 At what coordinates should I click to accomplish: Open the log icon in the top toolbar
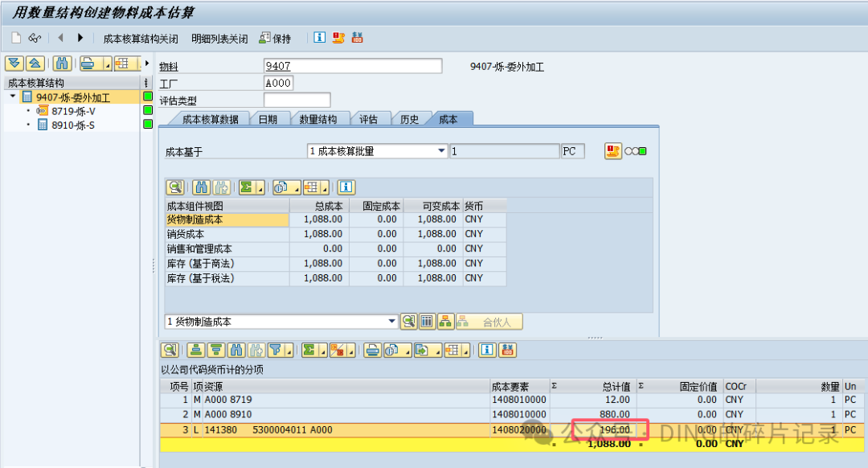[x=338, y=38]
